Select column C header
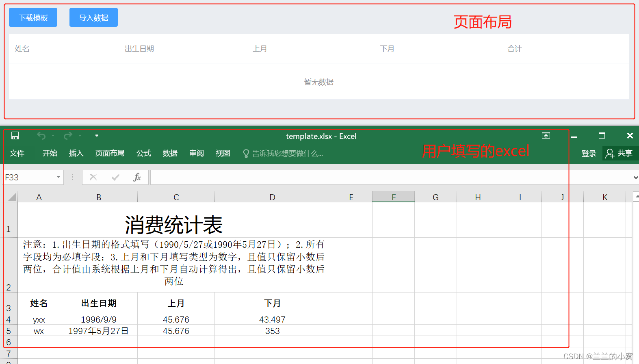639x364 pixels. [176, 197]
